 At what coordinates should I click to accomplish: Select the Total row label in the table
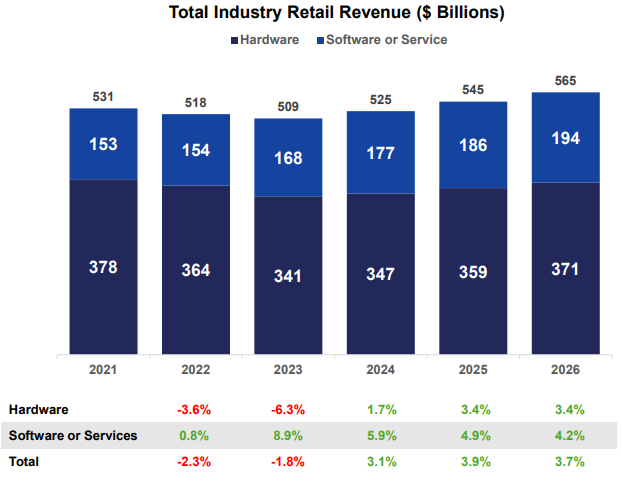[x=24, y=462]
